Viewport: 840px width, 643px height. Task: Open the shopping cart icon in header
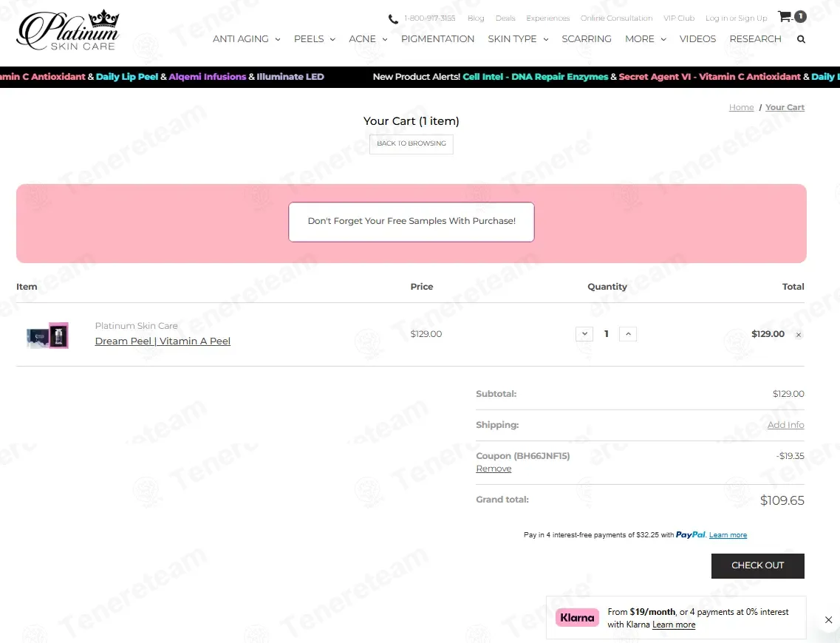coord(792,16)
